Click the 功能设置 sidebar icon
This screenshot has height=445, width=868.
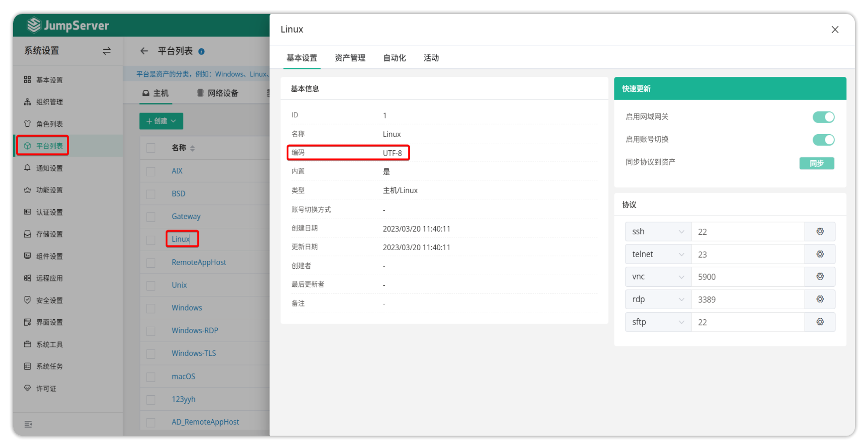(27, 190)
